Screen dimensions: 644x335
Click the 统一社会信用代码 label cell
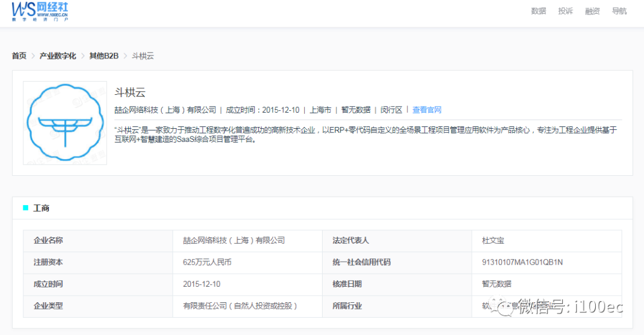397,262
